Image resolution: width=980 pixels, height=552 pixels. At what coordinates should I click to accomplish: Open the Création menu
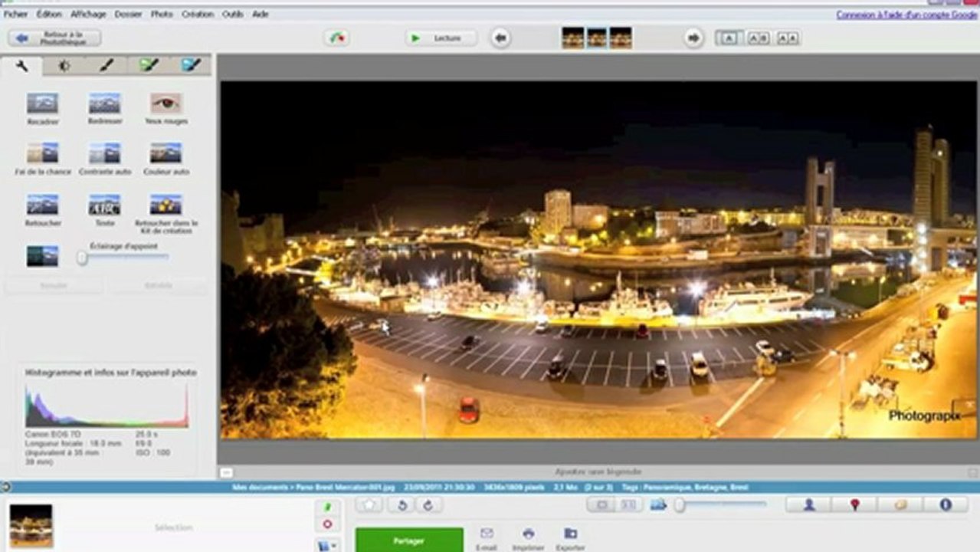coord(198,14)
